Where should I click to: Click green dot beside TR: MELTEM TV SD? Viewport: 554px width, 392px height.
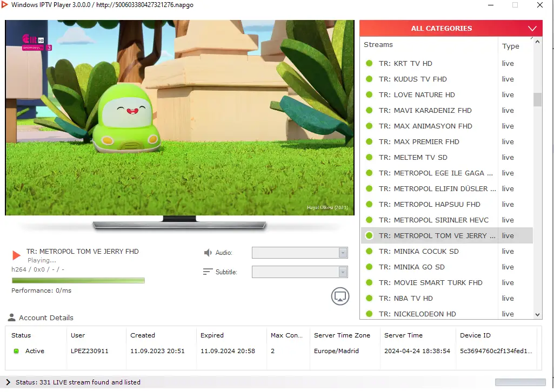click(369, 157)
